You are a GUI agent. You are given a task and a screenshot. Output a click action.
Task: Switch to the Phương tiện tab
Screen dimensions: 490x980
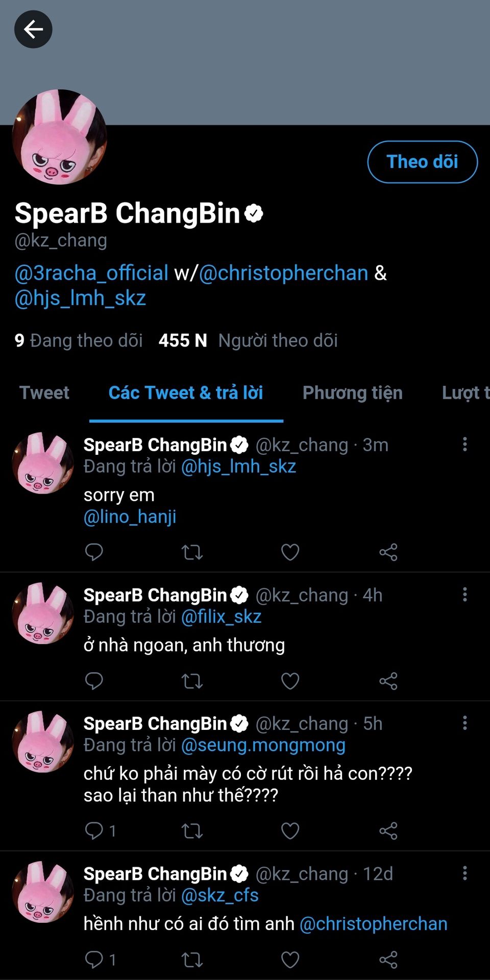pyautogui.click(x=352, y=393)
